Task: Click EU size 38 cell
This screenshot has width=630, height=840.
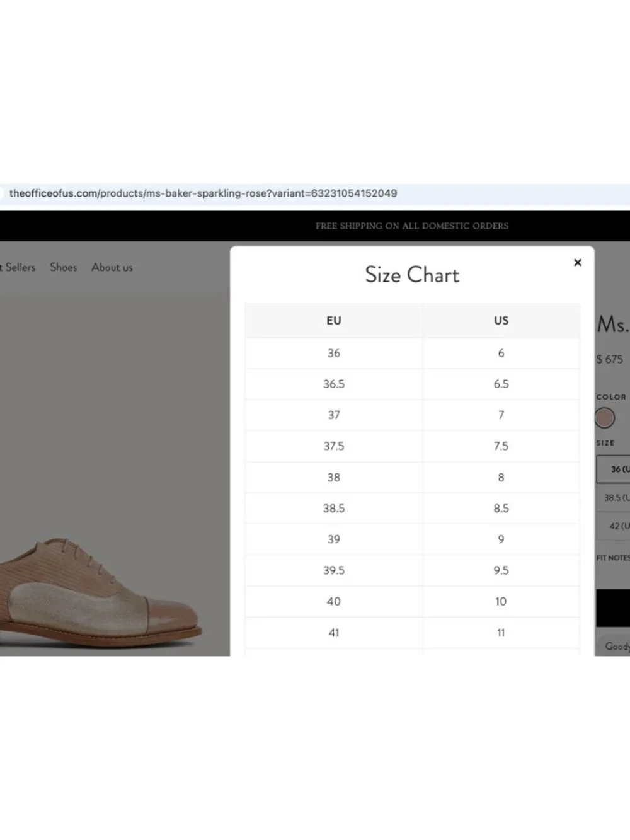Action: point(334,478)
